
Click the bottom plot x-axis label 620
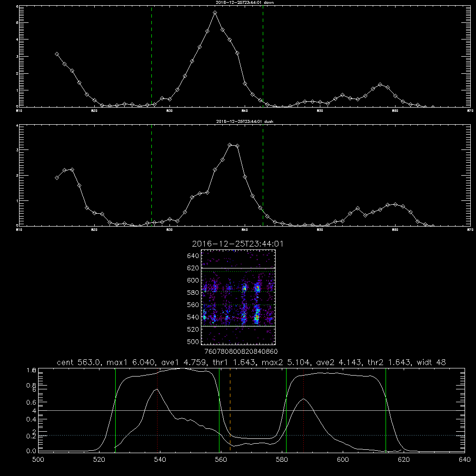click(404, 460)
